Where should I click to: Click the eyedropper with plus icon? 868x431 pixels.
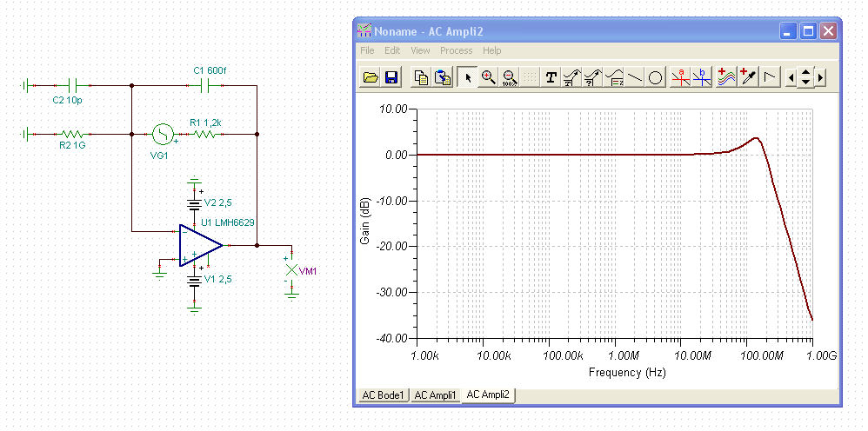(748, 77)
